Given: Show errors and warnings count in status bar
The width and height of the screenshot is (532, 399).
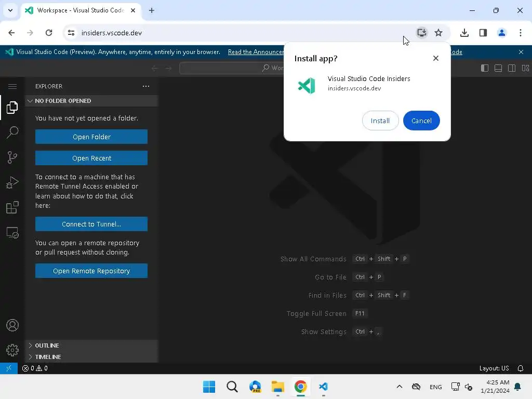Looking at the screenshot, I should (35, 368).
